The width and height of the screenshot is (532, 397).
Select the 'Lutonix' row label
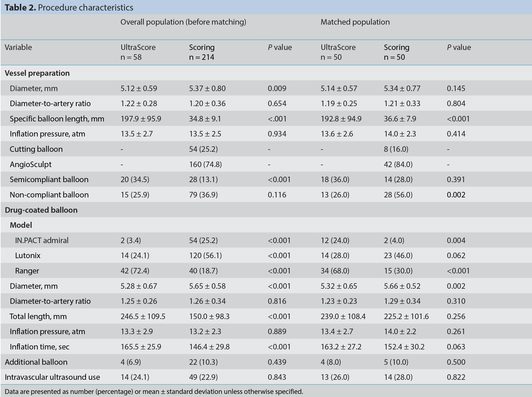28,256
